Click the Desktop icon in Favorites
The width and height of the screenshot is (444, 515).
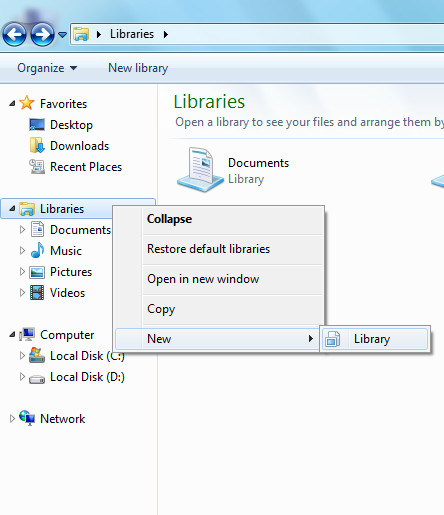pos(37,125)
